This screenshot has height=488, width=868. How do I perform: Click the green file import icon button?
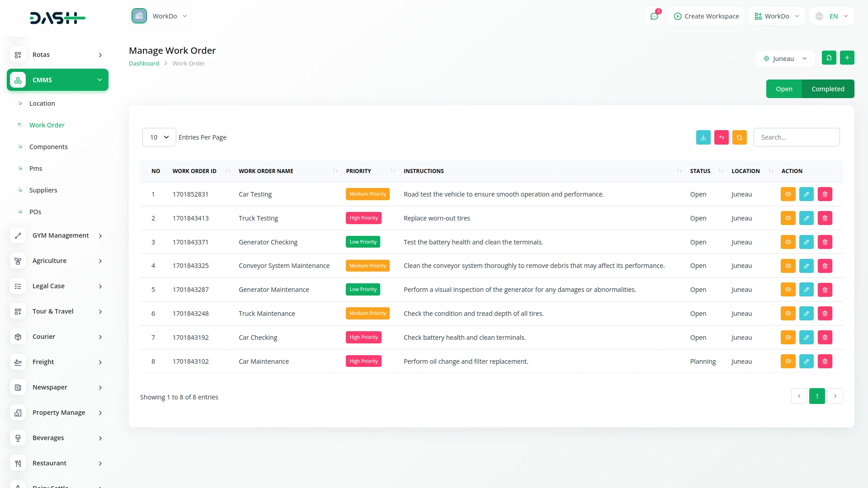click(x=829, y=58)
